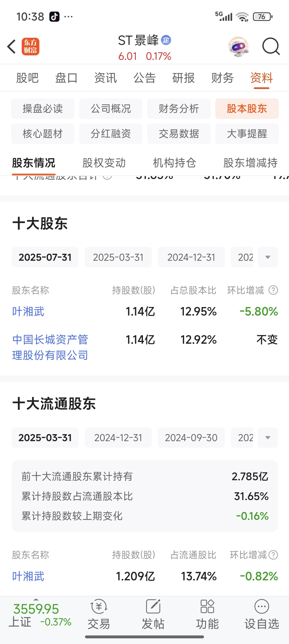Viewport: 289px width, 644px height.
Task: Switch to the 盘口 tab
Action: click(x=66, y=78)
